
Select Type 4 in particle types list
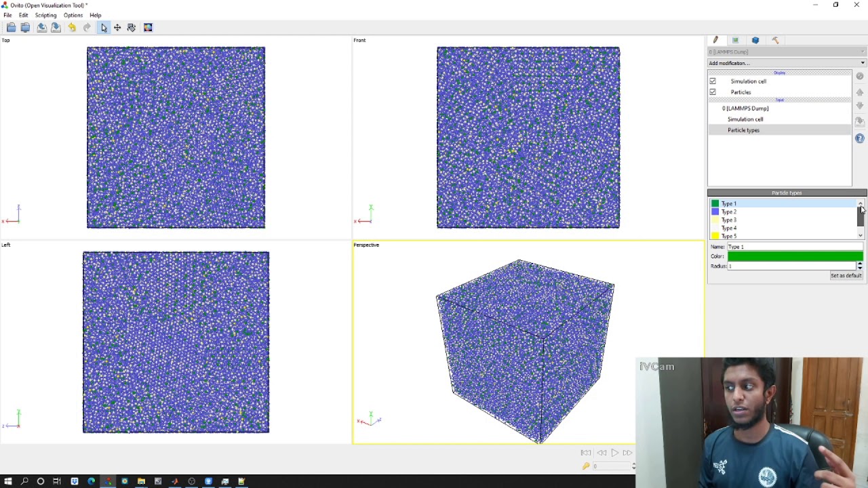click(x=783, y=228)
